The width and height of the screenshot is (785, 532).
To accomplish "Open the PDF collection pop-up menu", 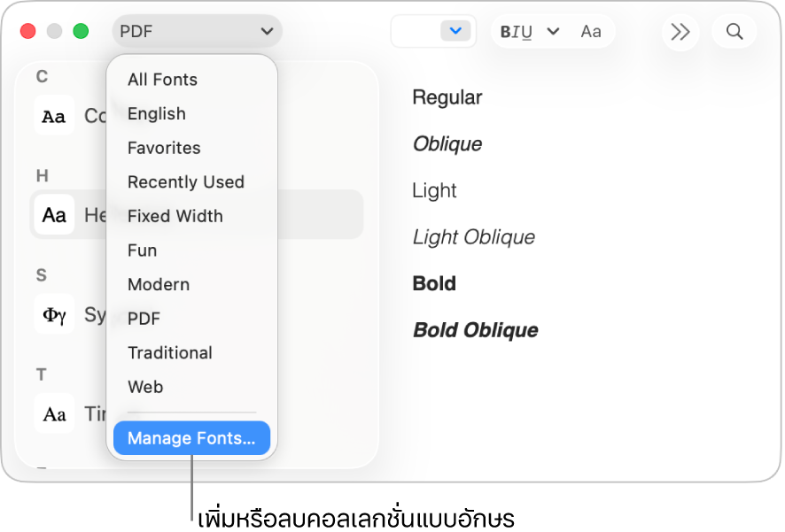I will tap(197, 32).
